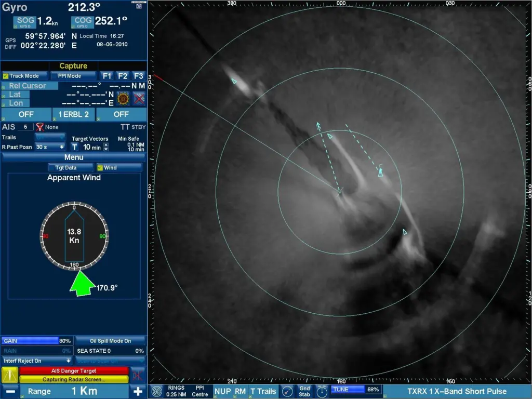Open the main Menu bar
Image resolution: width=532 pixels, height=399 pixels.
pyautogui.click(x=74, y=157)
